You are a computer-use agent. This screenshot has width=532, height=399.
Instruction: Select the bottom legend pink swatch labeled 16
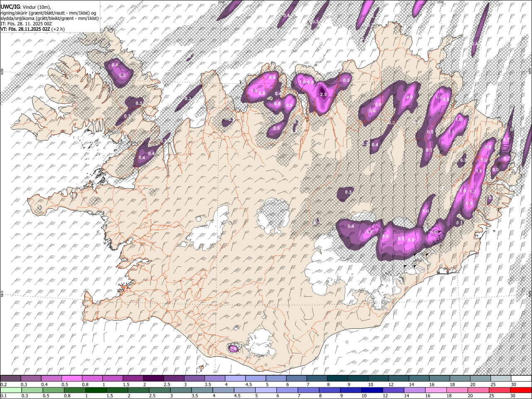click(436, 390)
